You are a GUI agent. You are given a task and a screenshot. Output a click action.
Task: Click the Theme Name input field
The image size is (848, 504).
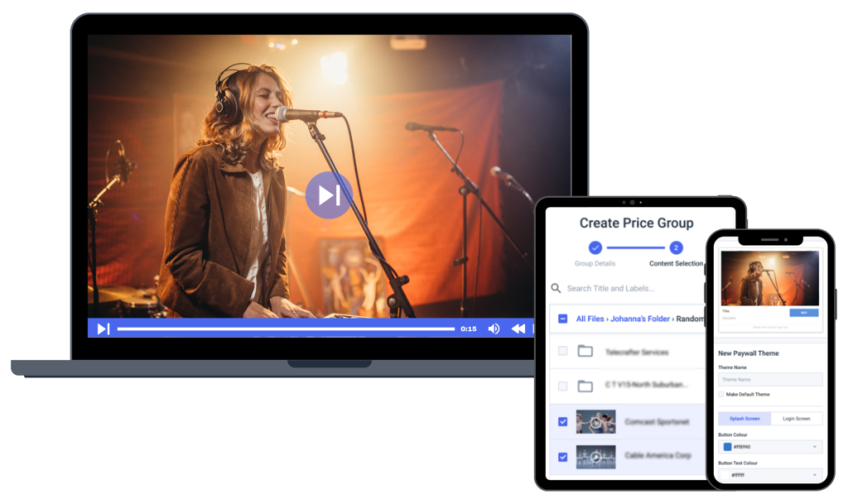click(770, 379)
